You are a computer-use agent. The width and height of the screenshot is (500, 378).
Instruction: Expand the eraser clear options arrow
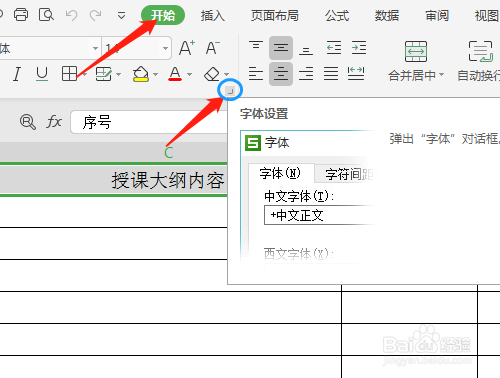click(226, 74)
